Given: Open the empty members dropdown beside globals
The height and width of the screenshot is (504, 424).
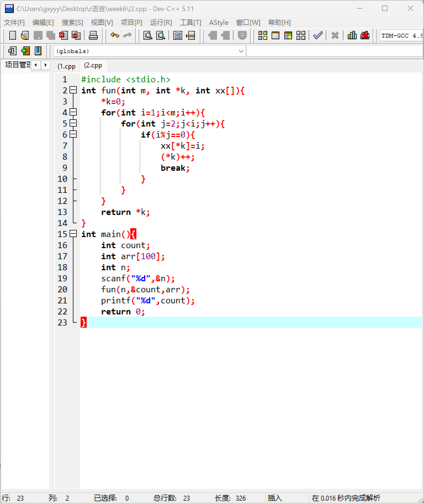Looking at the screenshot, I should click(335, 51).
